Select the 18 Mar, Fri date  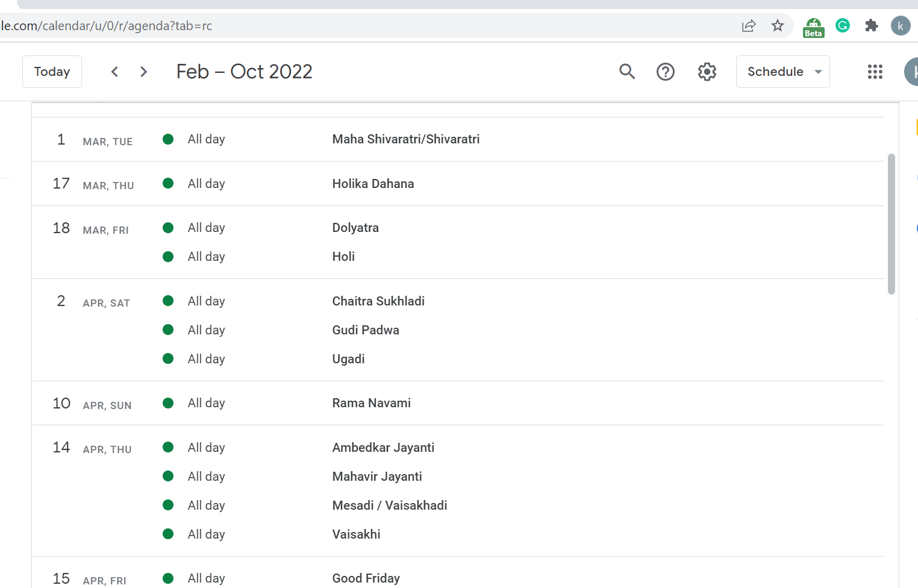coord(61,228)
